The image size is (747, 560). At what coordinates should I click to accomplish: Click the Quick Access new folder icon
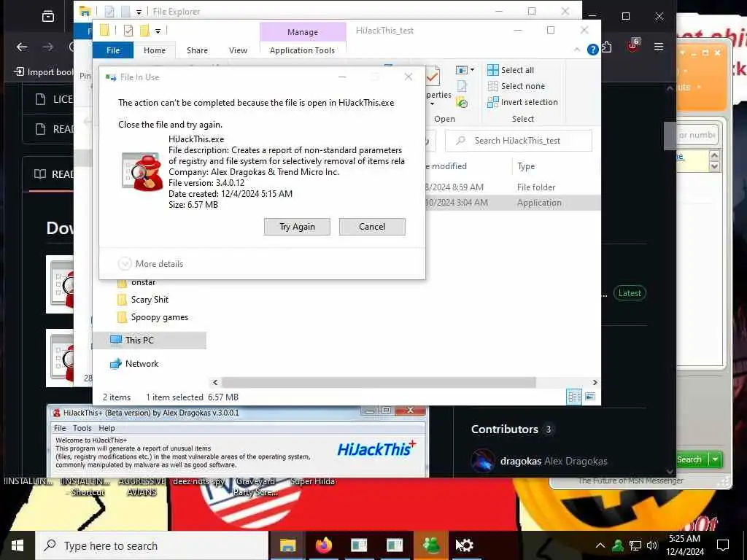(144, 31)
